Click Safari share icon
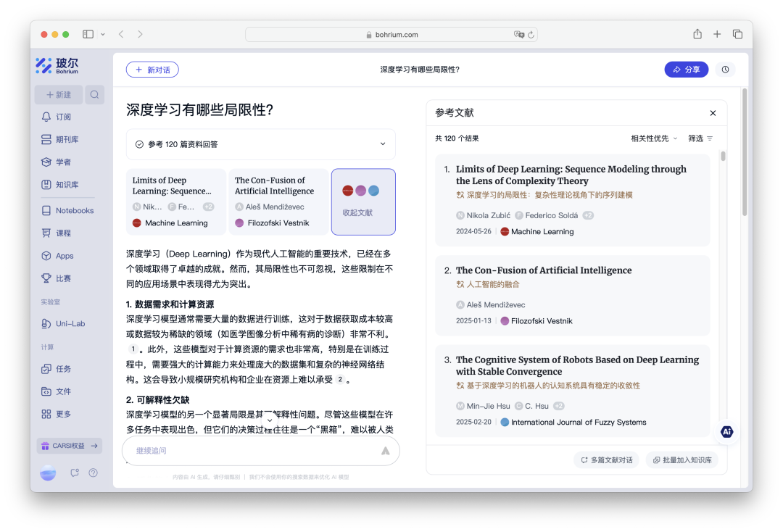 [x=697, y=34]
